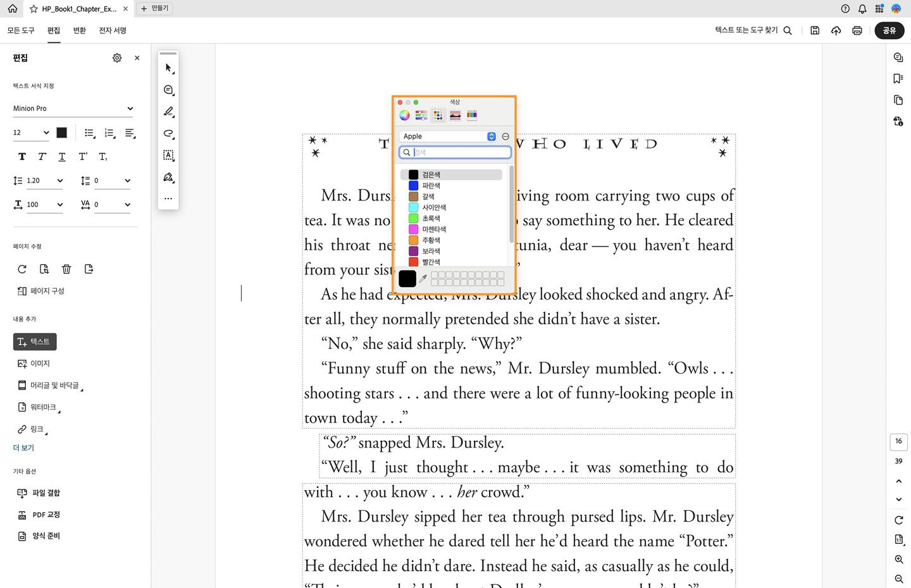Click the 만들기 create button
The image size is (911, 588).
click(155, 8)
